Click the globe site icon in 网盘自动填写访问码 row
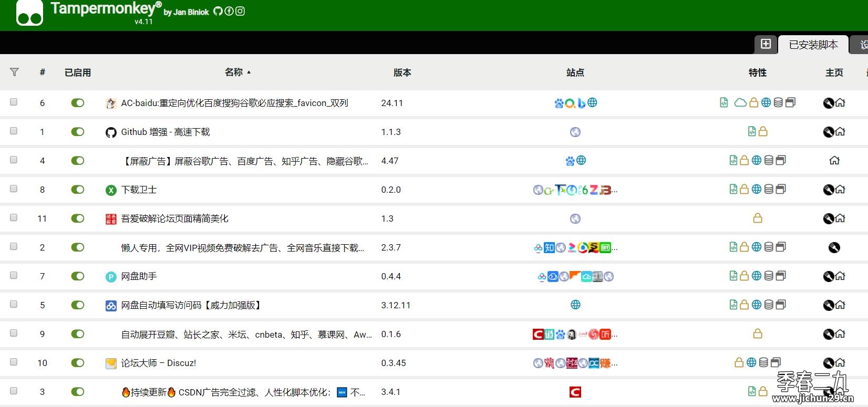Viewport: 868px width, 407px height. click(575, 305)
